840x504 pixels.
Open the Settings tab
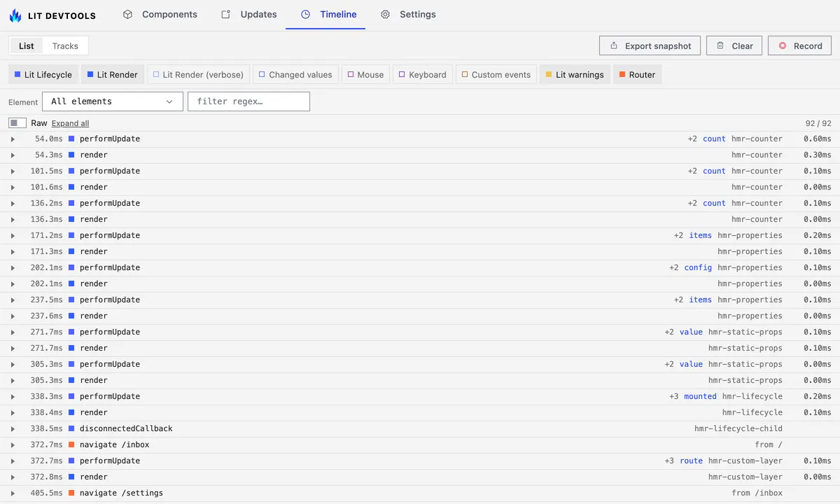click(x=407, y=14)
